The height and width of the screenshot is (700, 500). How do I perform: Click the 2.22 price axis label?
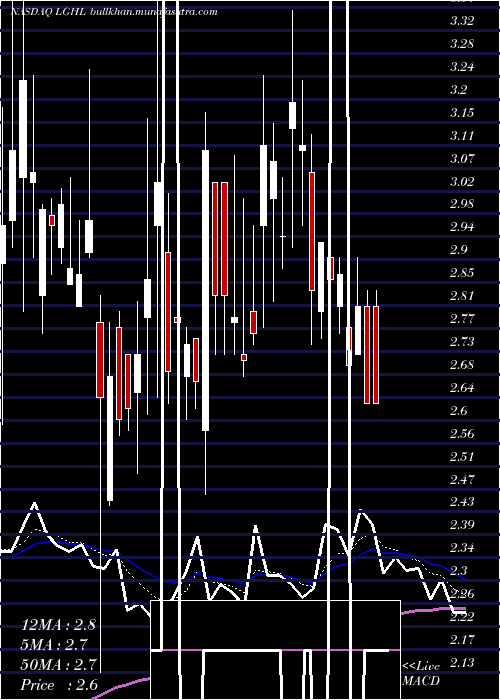coord(462,617)
